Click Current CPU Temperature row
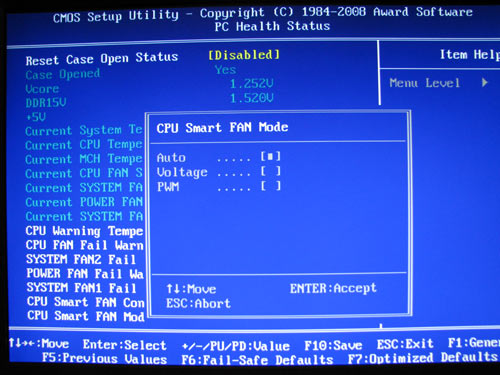Viewport: 500px width, 375px height. point(84,145)
